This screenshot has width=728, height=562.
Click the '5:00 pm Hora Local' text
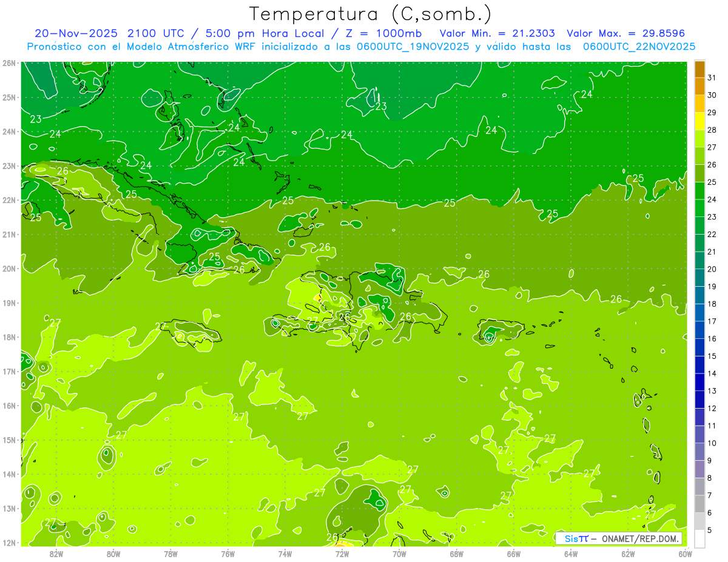point(263,33)
